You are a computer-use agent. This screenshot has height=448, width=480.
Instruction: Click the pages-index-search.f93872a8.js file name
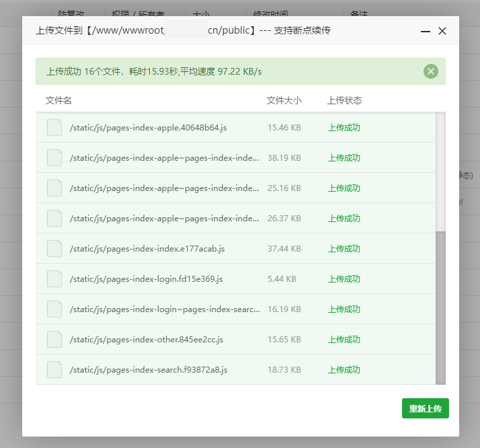[x=149, y=370]
